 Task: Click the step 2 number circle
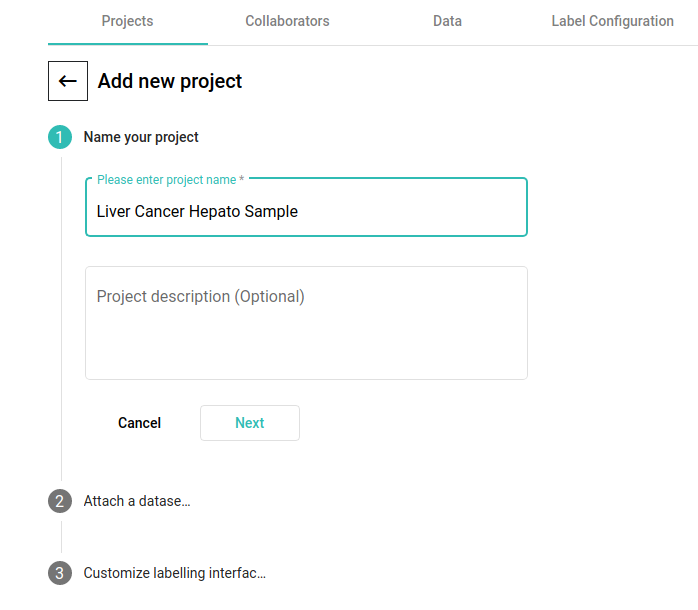point(60,501)
